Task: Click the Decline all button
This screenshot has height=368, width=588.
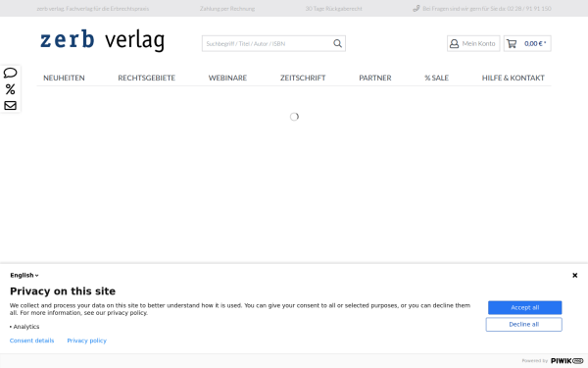Action: [x=524, y=325]
